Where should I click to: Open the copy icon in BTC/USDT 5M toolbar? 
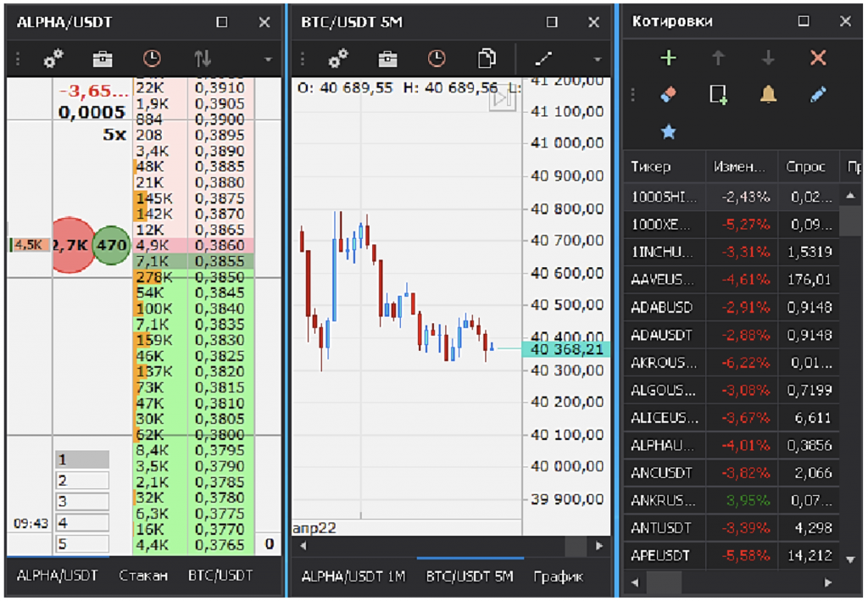[485, 59]
